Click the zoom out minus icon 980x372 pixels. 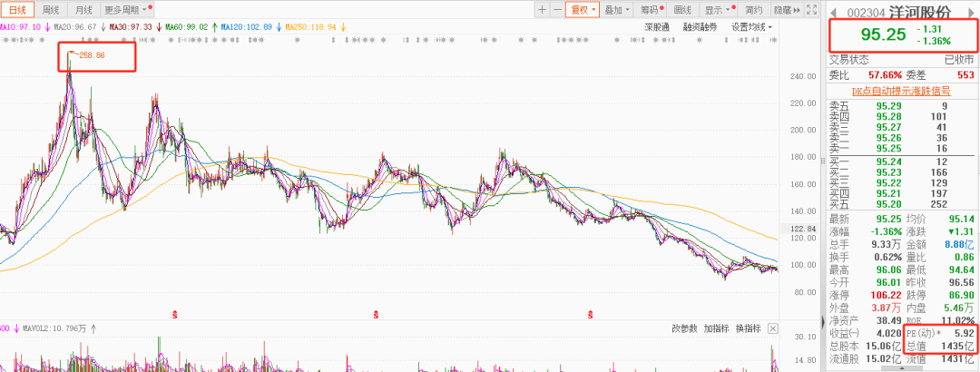pyautogui.click(x=557, y=10)
